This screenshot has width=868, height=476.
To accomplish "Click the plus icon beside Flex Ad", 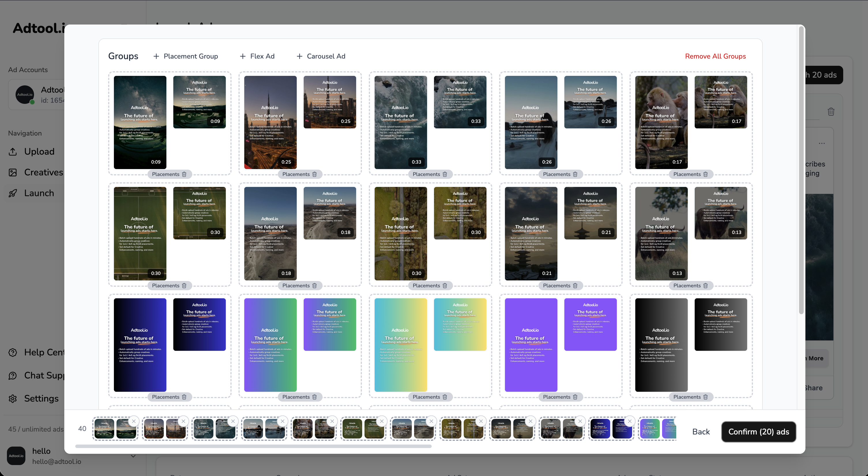I will pyautogui.click(x=243, y=56).
